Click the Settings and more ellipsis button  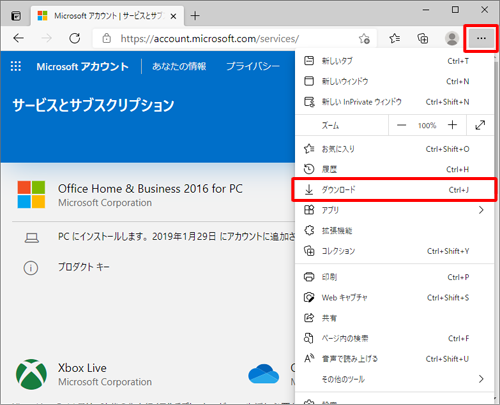[481, 39]
